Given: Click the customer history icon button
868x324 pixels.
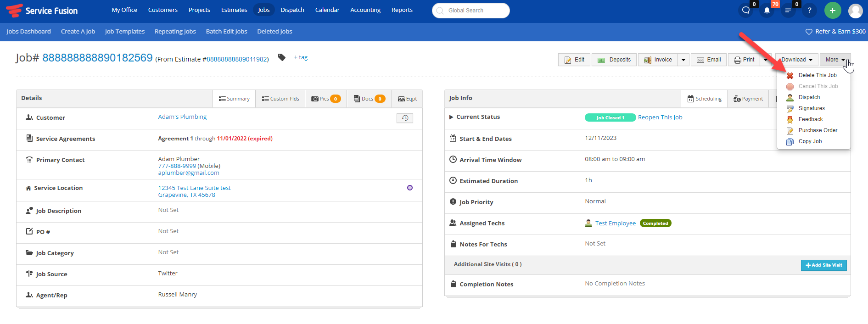Looking at the screenshot, I should pos(404,118).
